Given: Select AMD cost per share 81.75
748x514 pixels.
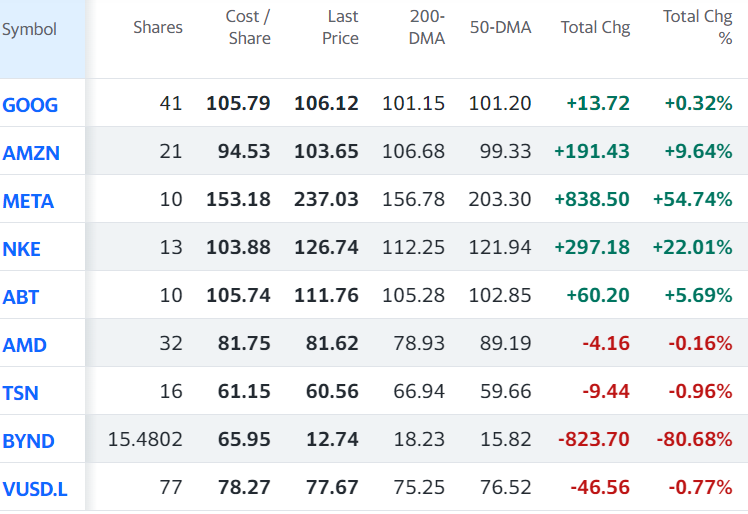Looking at the screenshot, I should click(244, 344).
